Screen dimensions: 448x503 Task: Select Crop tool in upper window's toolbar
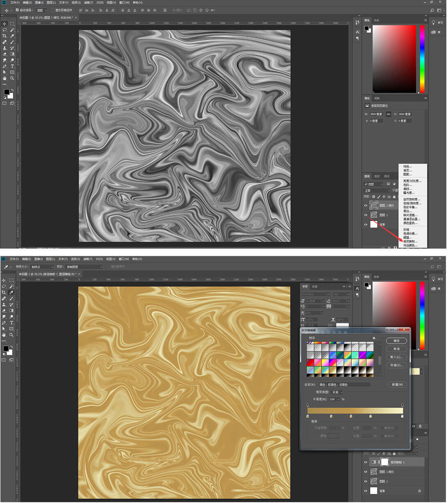click(x=5, y=36)
